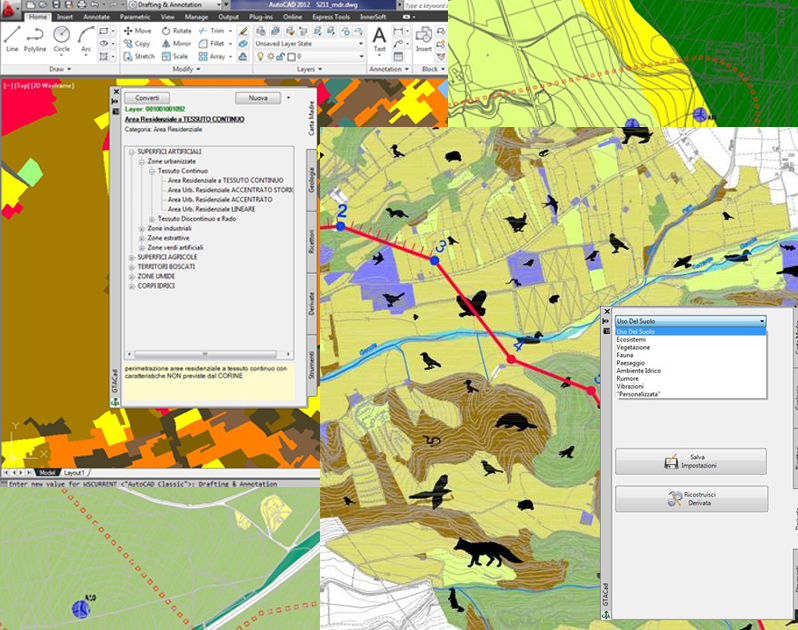Click the Rotate tool

177,31
